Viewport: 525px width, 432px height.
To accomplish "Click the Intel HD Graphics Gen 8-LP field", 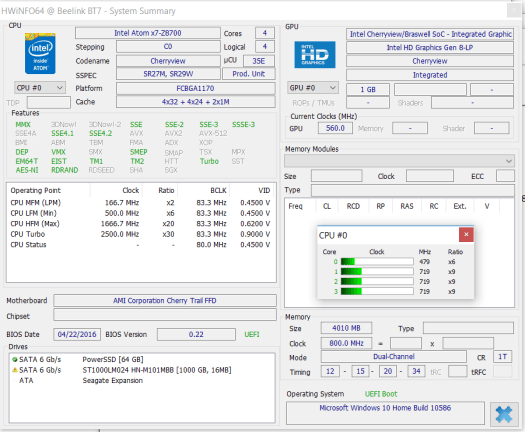I will tap(430, 48).
